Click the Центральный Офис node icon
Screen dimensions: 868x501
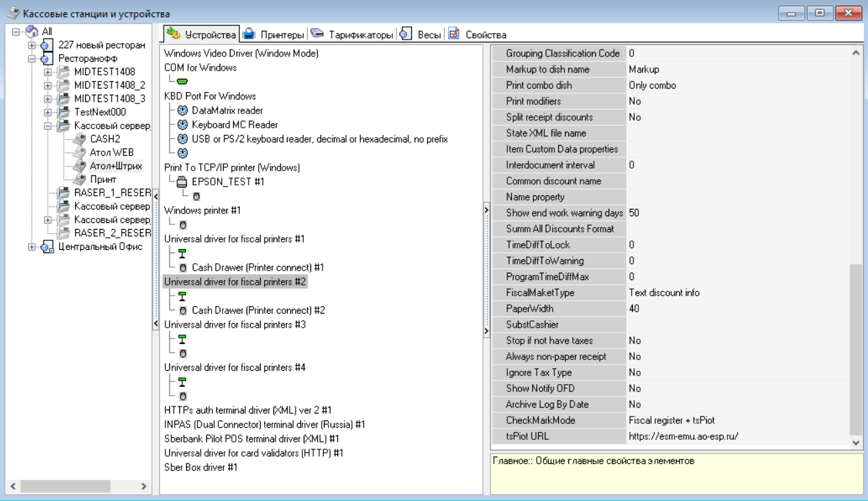point(48,247)
